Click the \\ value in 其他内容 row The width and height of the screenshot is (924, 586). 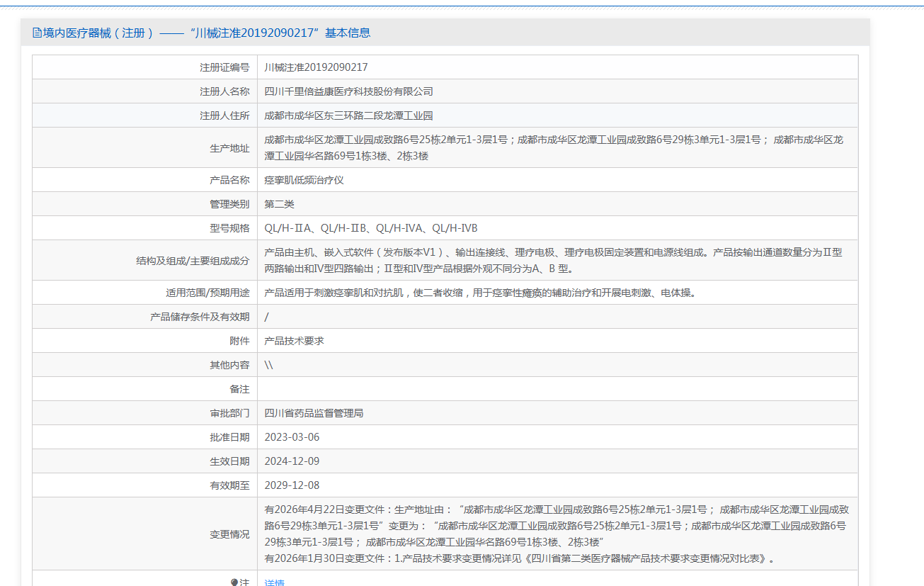[268, 365]
